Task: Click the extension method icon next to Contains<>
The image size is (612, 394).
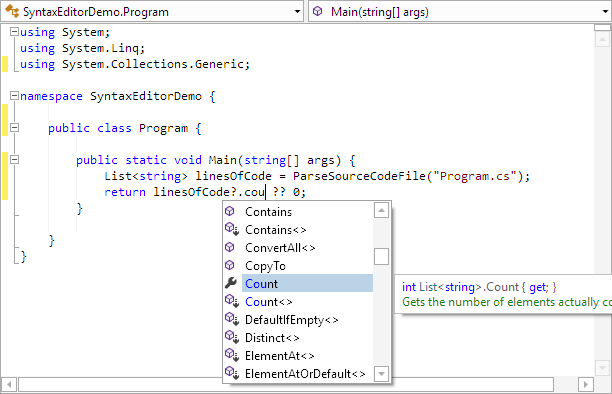Action: (231, 229)
